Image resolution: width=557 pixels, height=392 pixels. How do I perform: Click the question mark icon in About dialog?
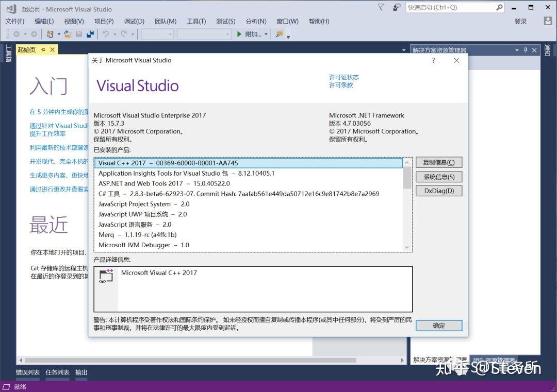click(x=433, y=60)
